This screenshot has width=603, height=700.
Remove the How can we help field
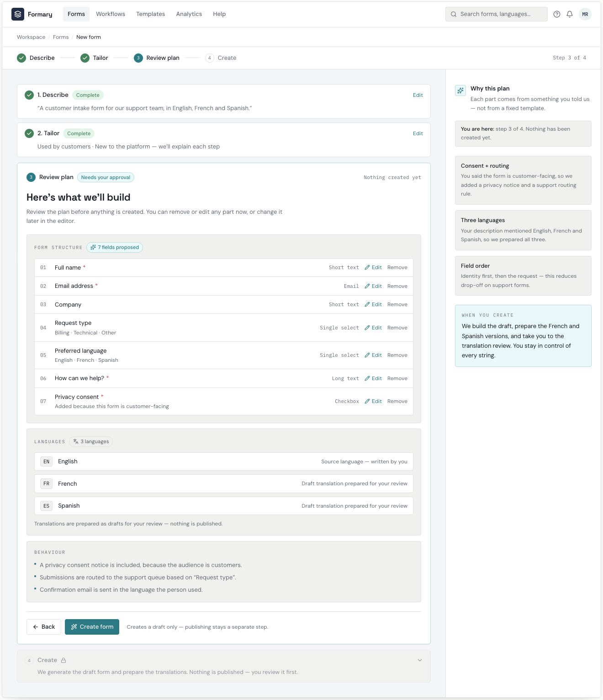click(397, 378)
